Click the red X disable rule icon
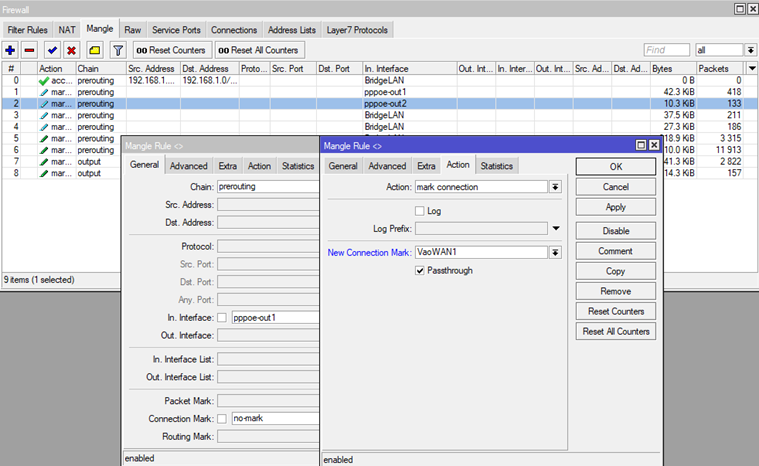Viewport: 759px width, 466px height. click(x=71, y=50)
